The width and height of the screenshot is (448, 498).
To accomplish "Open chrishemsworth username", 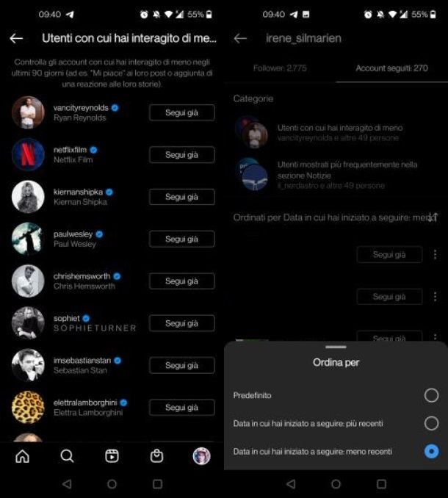I will [82, 276].
